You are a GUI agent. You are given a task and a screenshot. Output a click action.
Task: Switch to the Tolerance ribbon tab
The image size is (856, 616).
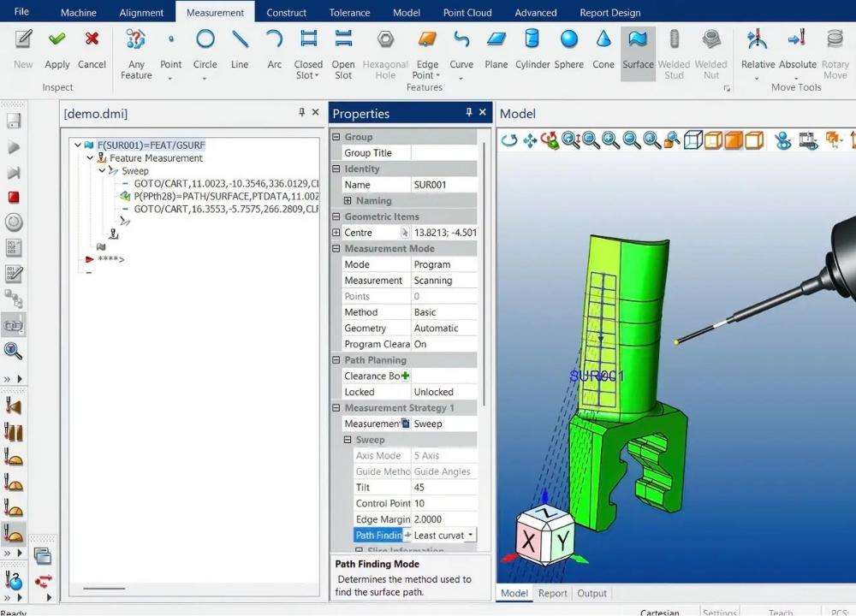coord(349,13)
